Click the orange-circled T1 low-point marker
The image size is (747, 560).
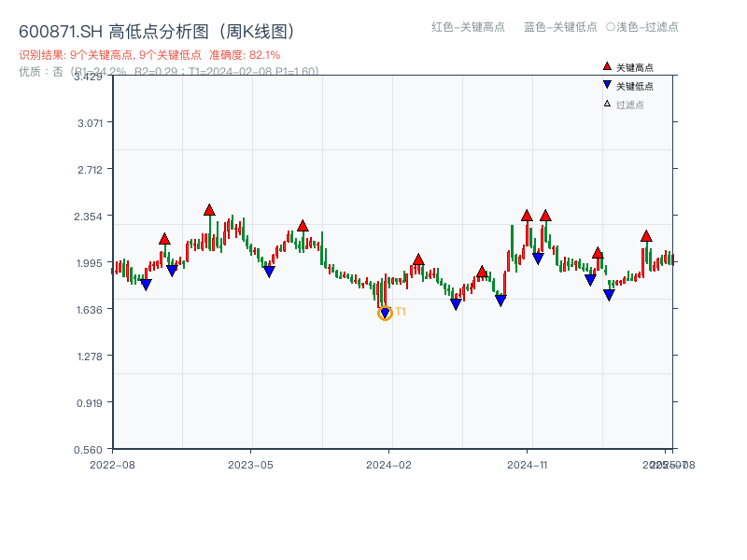(385, 313)
